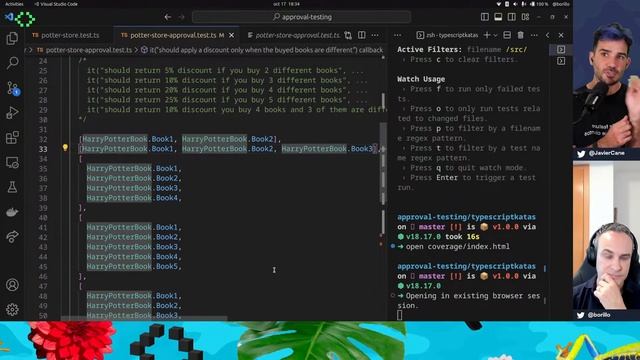This screenshot has height=360, width=640.
Task: Open the Run and Debug view
Action: 12,113
